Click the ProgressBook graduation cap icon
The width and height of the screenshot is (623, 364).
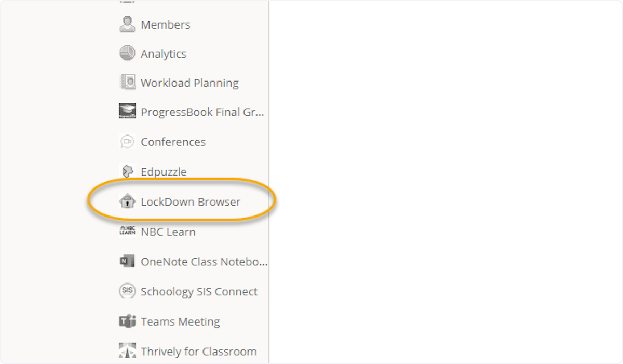[x=127, y=111]
